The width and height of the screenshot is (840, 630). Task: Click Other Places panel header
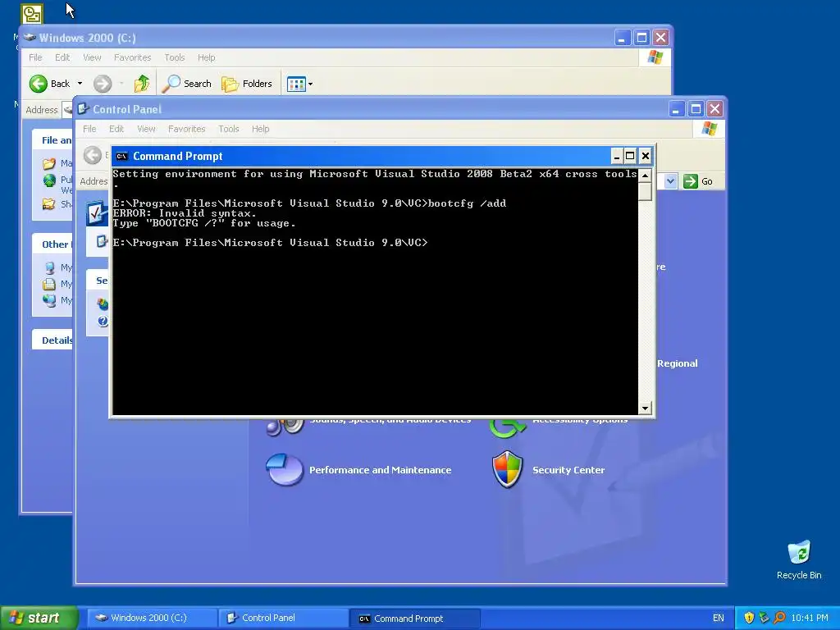pyautogui.click(x=52, y=244)
